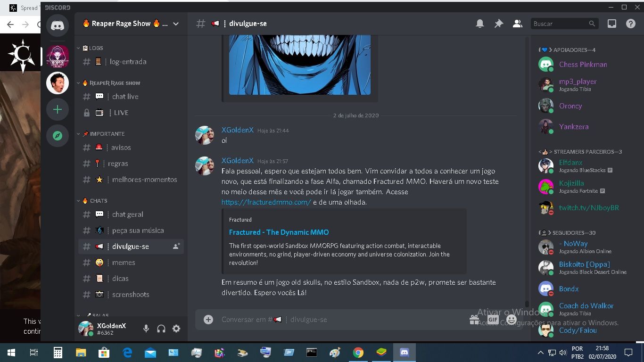Open Windows notification center
Viewport: 644px width, 362px height.
pyautogui.click(x=628, y=353)
